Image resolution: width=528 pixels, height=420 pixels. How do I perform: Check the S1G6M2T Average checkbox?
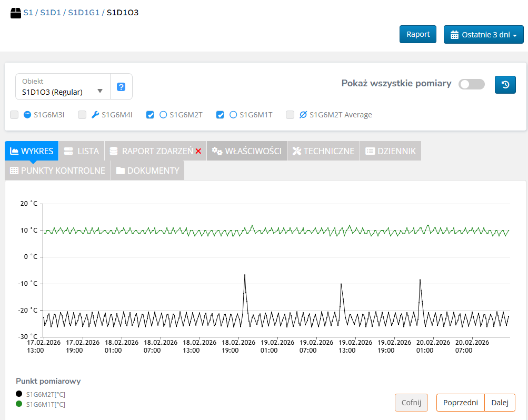pyautogui.click(x=290, y=115)
